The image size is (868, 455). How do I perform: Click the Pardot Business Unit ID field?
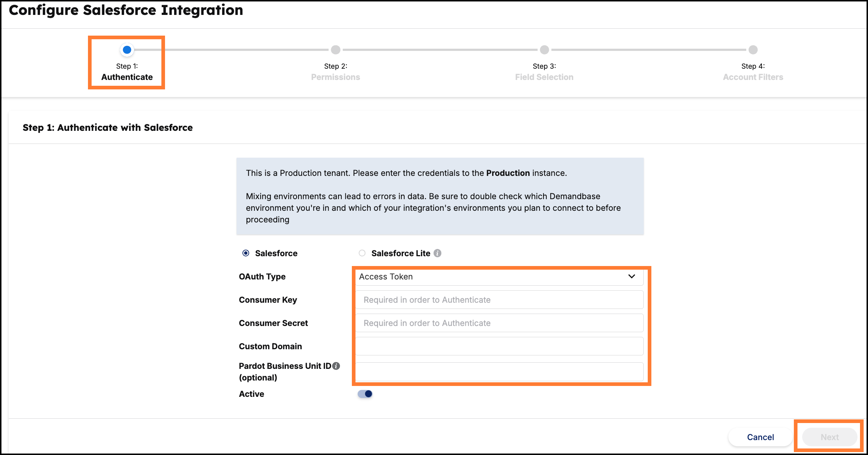(499, 372)
